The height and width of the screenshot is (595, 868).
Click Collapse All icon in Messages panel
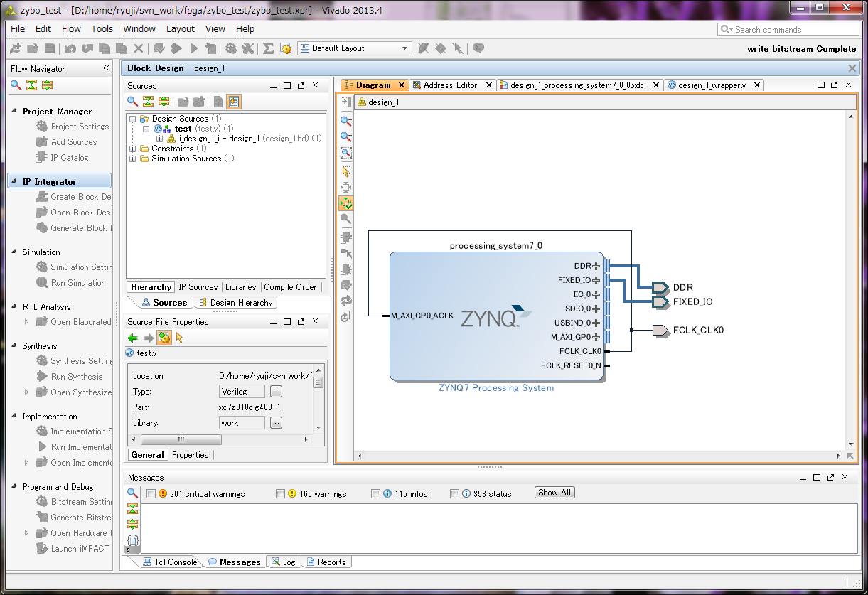(132, 508)
